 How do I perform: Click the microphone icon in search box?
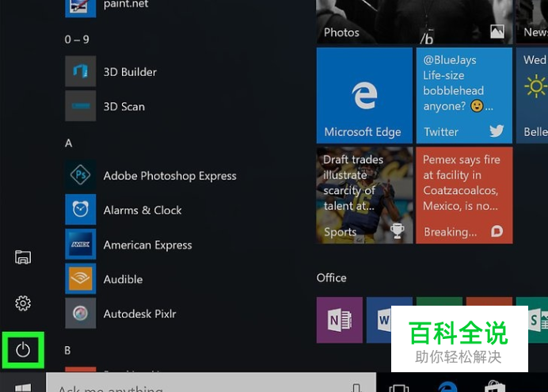pyautogui.click(x=356, y=387)
